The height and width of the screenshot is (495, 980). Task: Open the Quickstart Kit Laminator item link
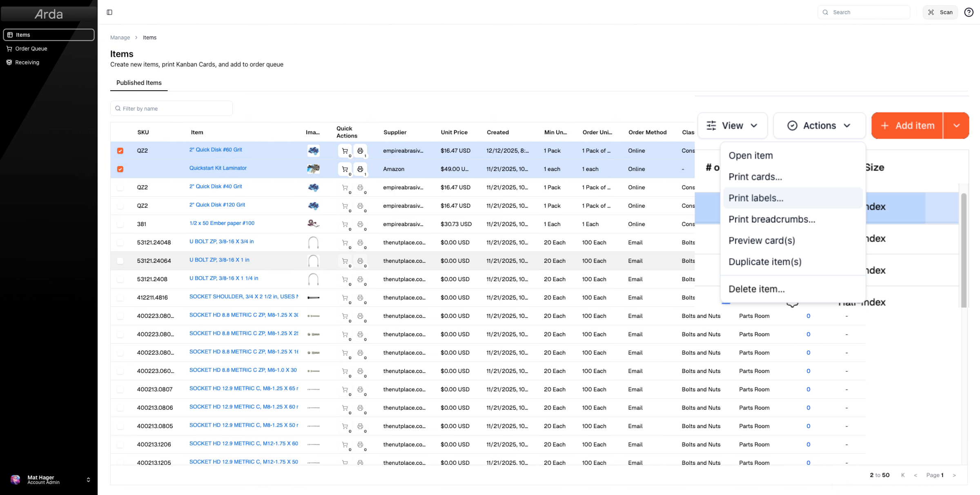tap(218, 168)
